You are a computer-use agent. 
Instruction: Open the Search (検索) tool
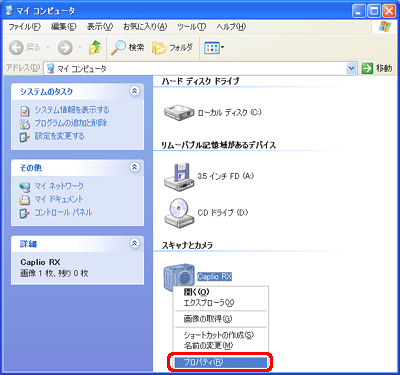click(128, 48)
